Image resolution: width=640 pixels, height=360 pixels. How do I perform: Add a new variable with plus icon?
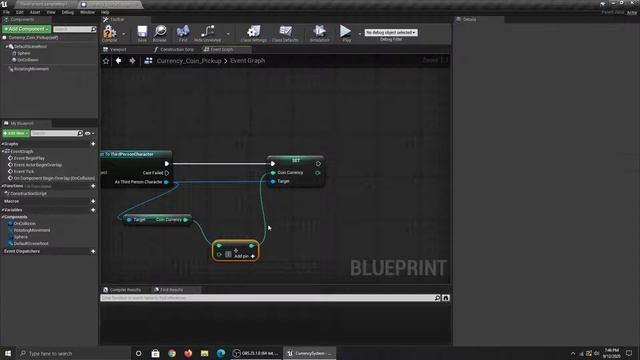point(93,210)
